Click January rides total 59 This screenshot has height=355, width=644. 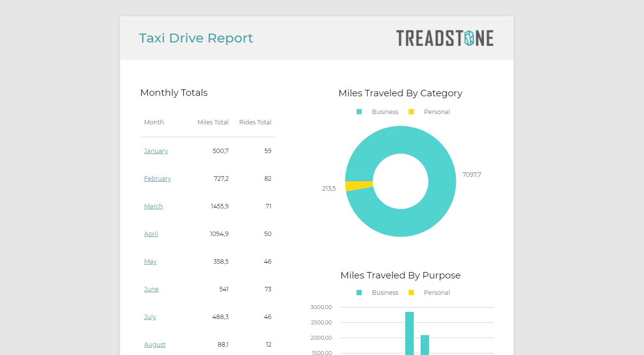tap(268, 151)
